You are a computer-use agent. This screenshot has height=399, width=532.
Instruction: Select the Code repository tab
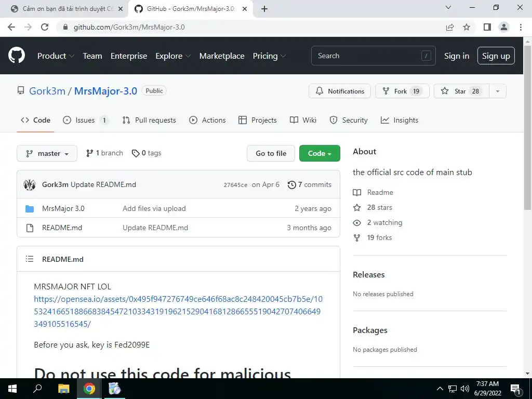pyautogui.click(x=35, y=120)
